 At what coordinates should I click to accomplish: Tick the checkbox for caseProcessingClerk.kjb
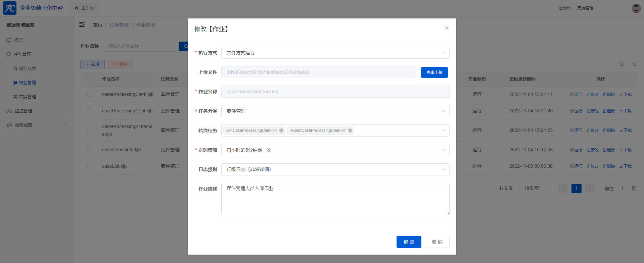[x=90, y=94]
